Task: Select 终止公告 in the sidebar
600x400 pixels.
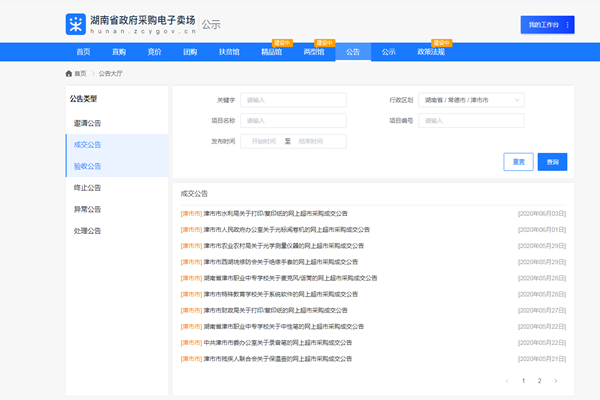Action: pyautogui.click(x=117, y=188)
